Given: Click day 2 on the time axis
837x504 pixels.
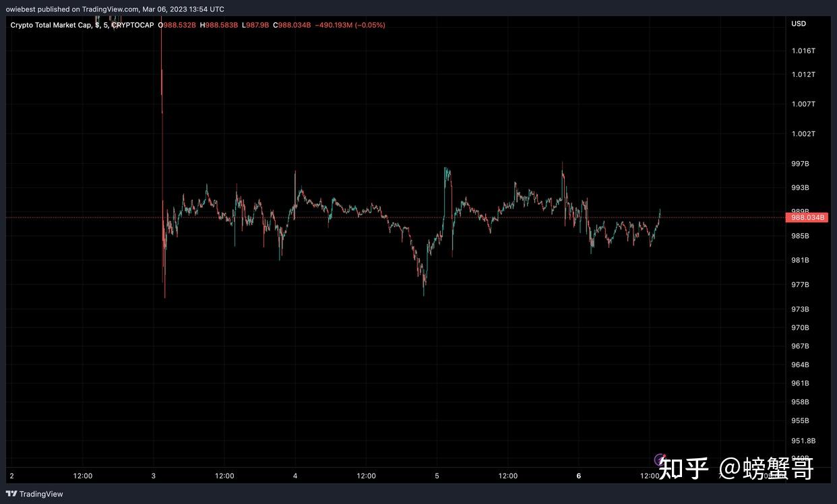Looking at the screenshot, I should (12, 476).
